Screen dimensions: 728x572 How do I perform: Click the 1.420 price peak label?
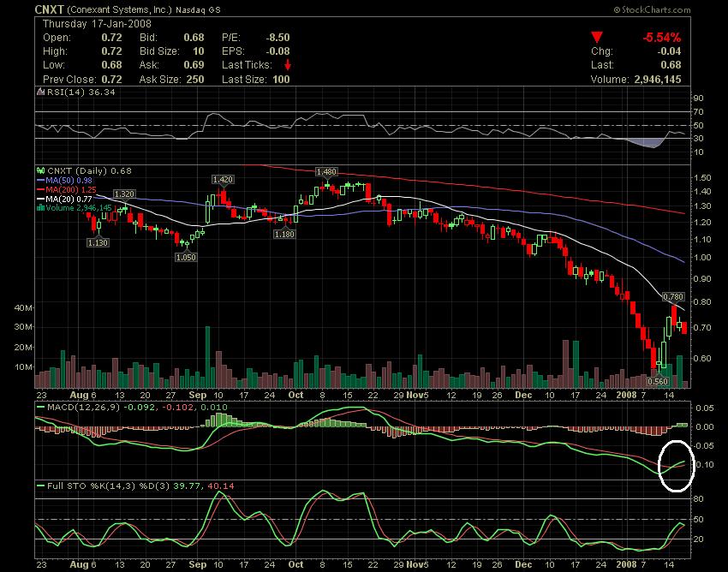[223, 179]
